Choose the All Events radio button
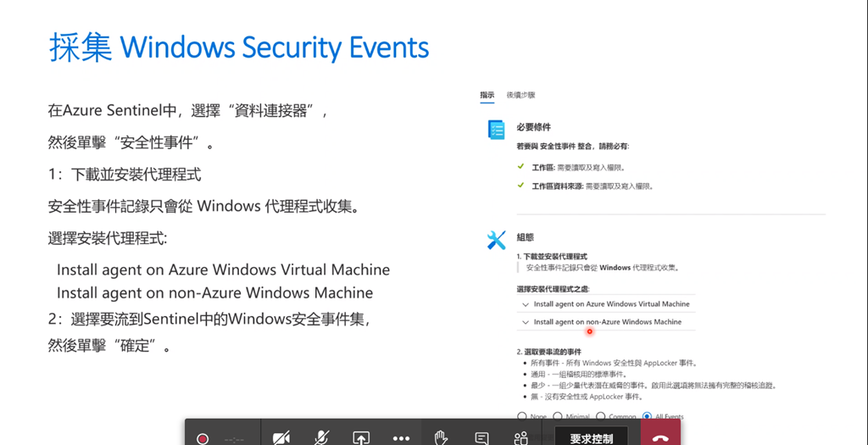Image resolution: width=868 pixels, height=445 pixels. point(647,416)
